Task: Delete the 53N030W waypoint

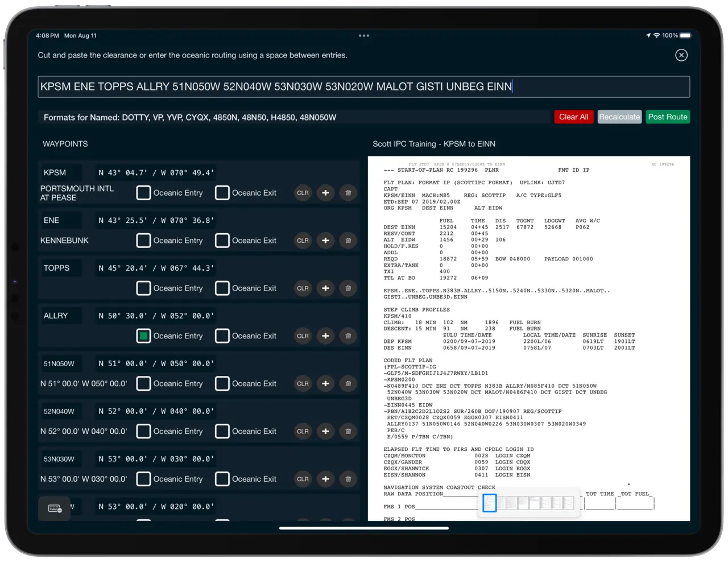Action: click(348, 479)
